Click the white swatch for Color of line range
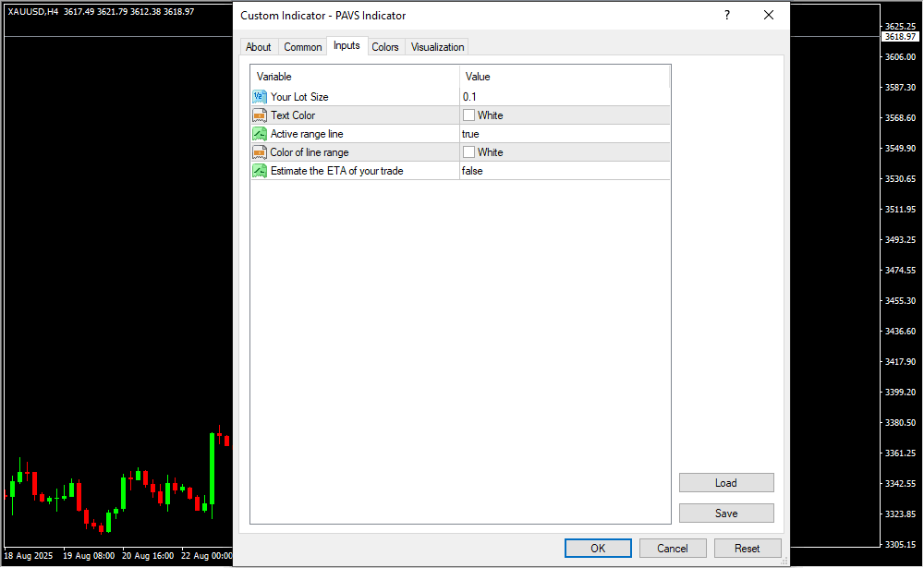 pos(469,152)
